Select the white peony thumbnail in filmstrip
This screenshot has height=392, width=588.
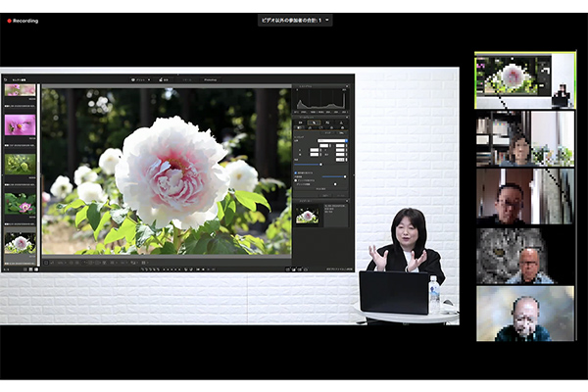[20, 242]
